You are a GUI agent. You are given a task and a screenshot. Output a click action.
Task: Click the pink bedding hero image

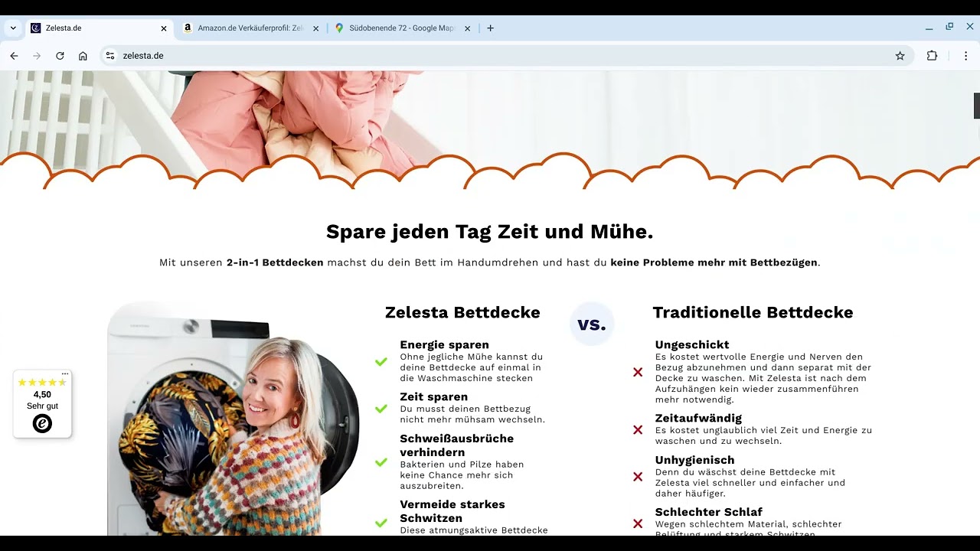click(x=490, y=126)
